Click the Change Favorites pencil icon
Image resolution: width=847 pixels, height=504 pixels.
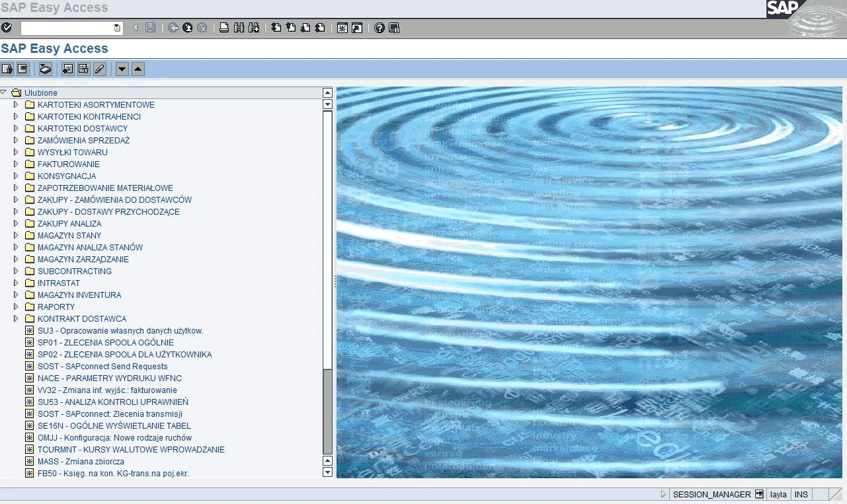99,69
